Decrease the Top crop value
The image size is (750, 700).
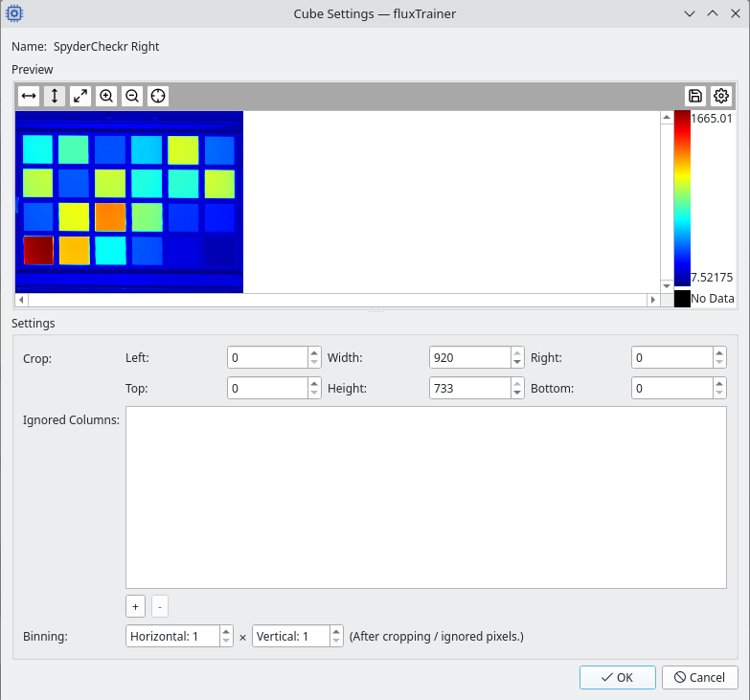pos(314,393)
